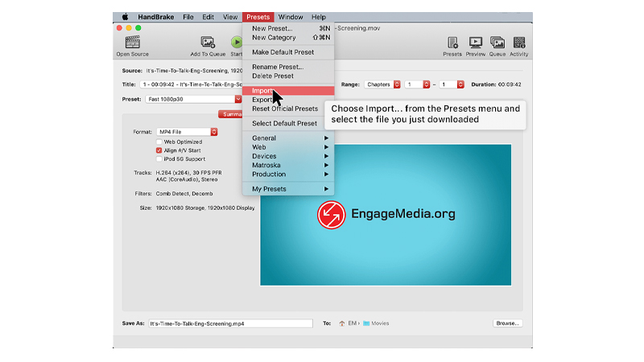Choose Reset Official Presets
The height and width of the screenshot is (362, 644).
288,109
